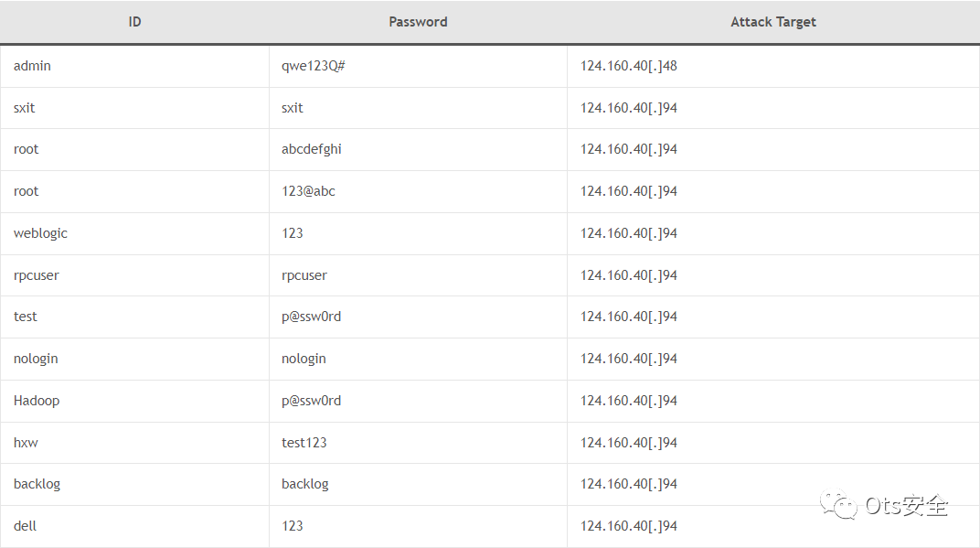This screenshot has width=980, height=548.
Task: Click the Attack Target column header
Action: 772,22
